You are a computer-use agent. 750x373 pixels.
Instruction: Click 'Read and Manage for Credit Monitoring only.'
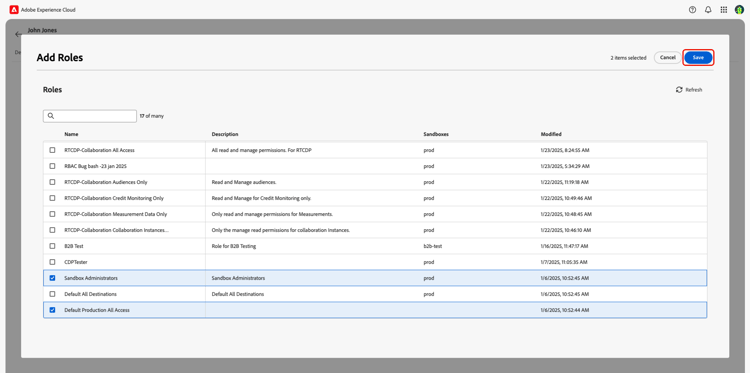(262, 198)
